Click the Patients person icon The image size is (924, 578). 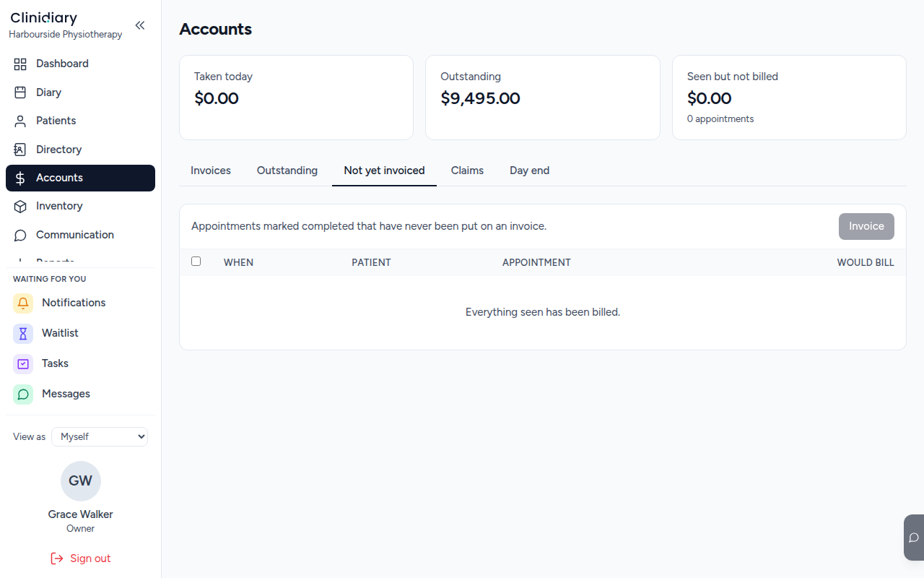click(x=20, y=121)
